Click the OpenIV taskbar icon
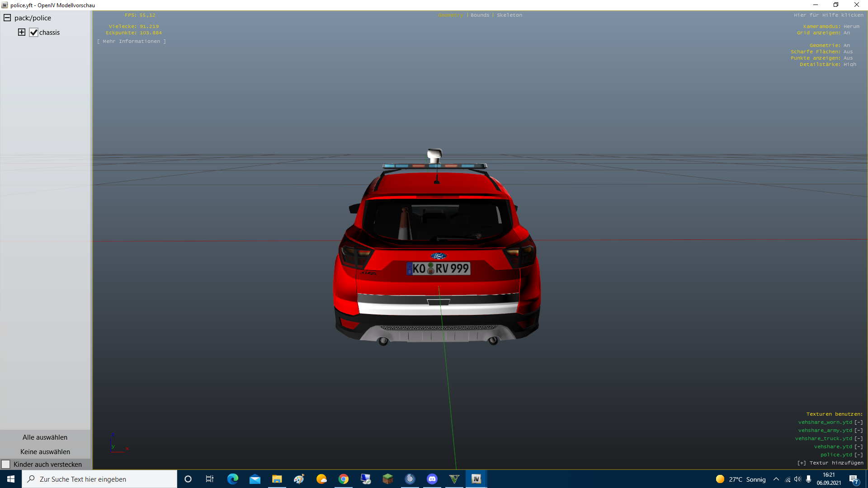868x488 pixels. [x=476, y=479]
